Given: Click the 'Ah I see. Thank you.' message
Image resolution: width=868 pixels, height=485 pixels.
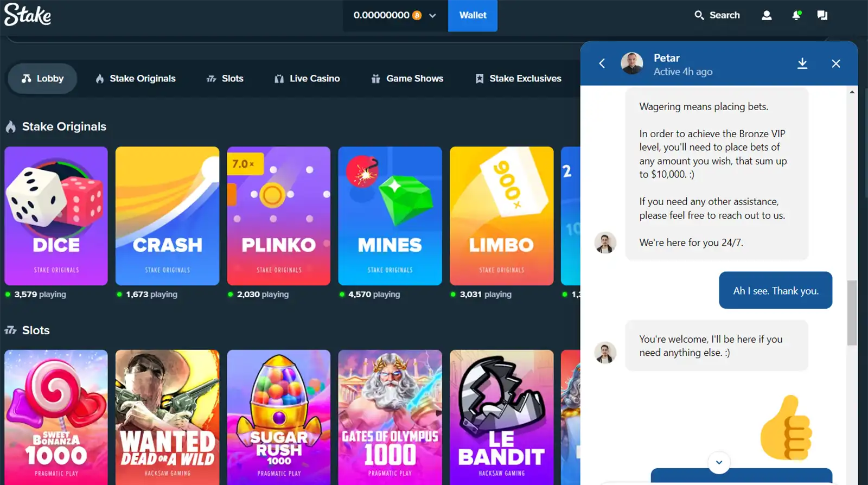Looking at the screenshot, I should (x=776, y=290).
